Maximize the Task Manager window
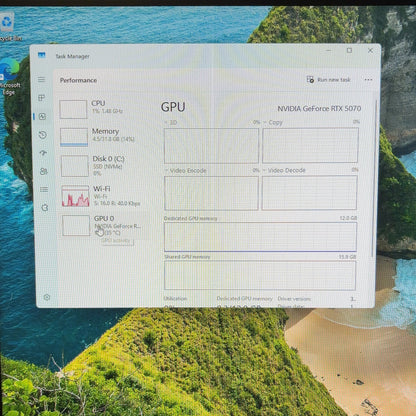The height and width of the screenshot is (416, 416). (349, 50)
